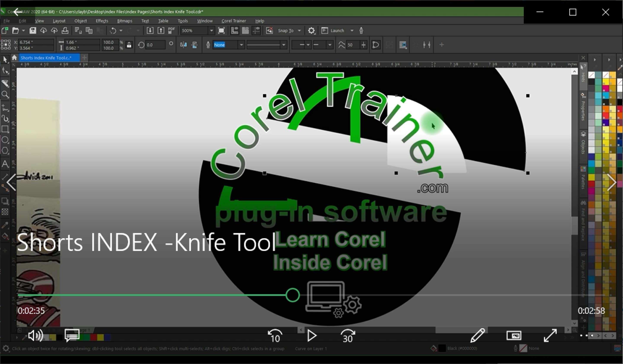The width and height of the screenshot is (623, 364).
Task: Expand the Undo history dropdown arrow
Action: [x=121, y=31]
